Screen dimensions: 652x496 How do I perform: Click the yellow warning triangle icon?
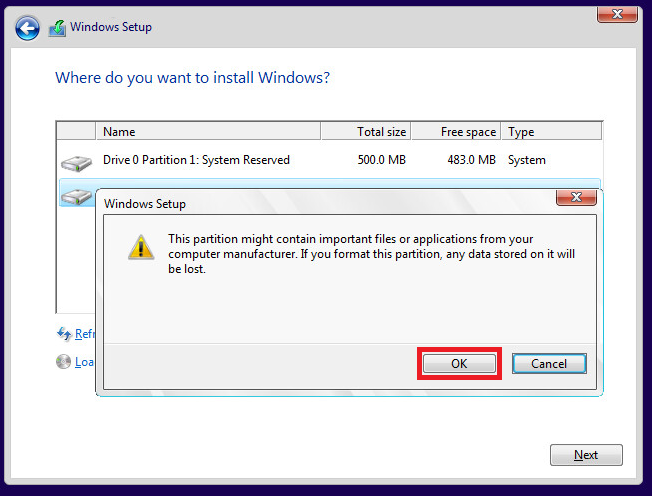point(141,247)
